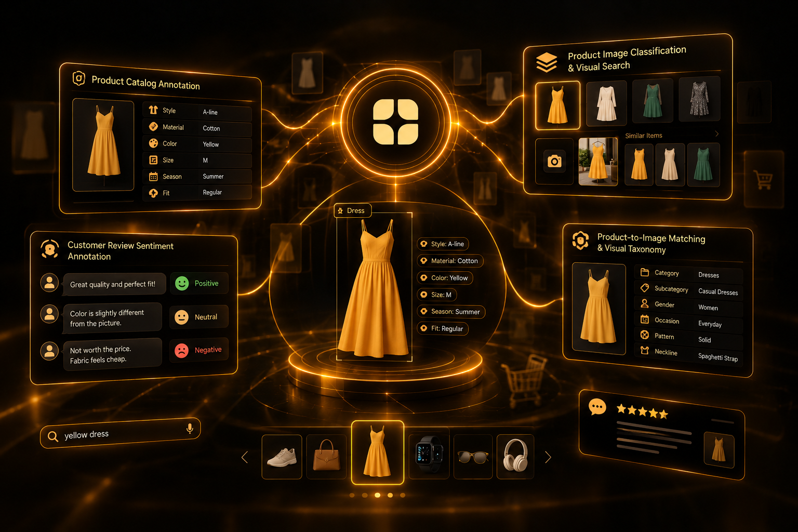Click the magnifier icon beside yellow dress

pos(53,436)
